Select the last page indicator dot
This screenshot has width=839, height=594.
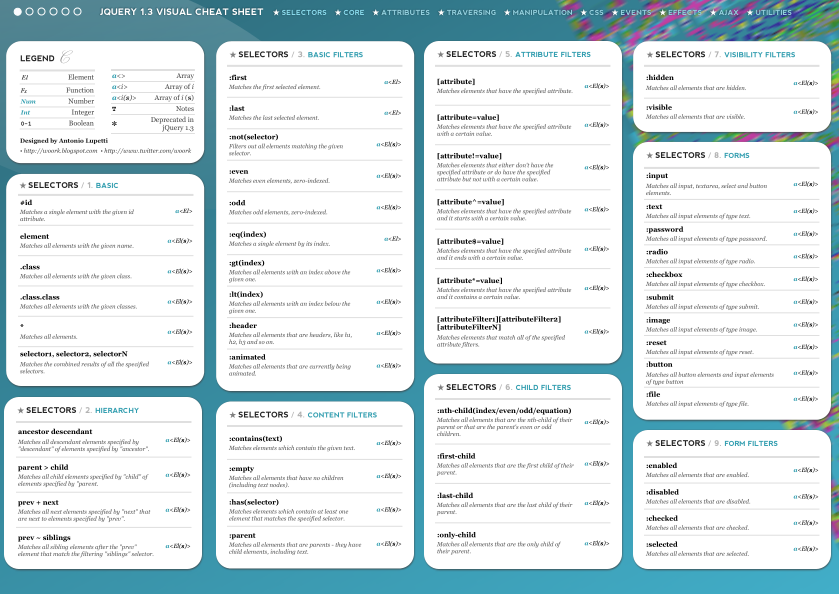(x=78, y=12)
